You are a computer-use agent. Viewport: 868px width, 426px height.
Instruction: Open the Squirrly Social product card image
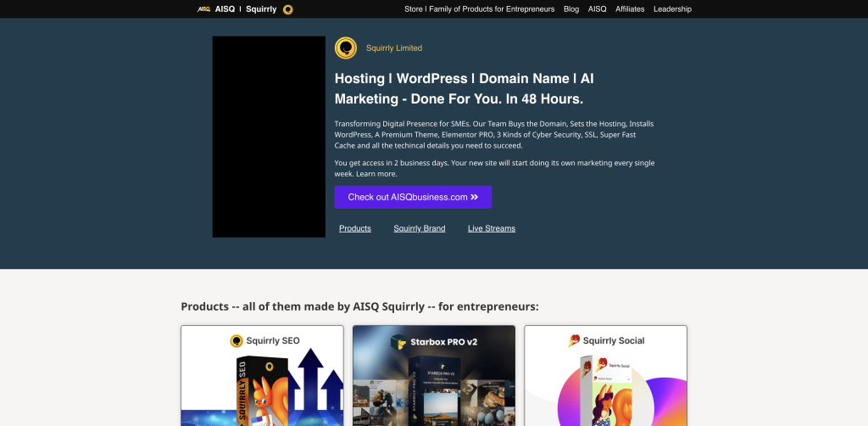click(x=605, y=376)
